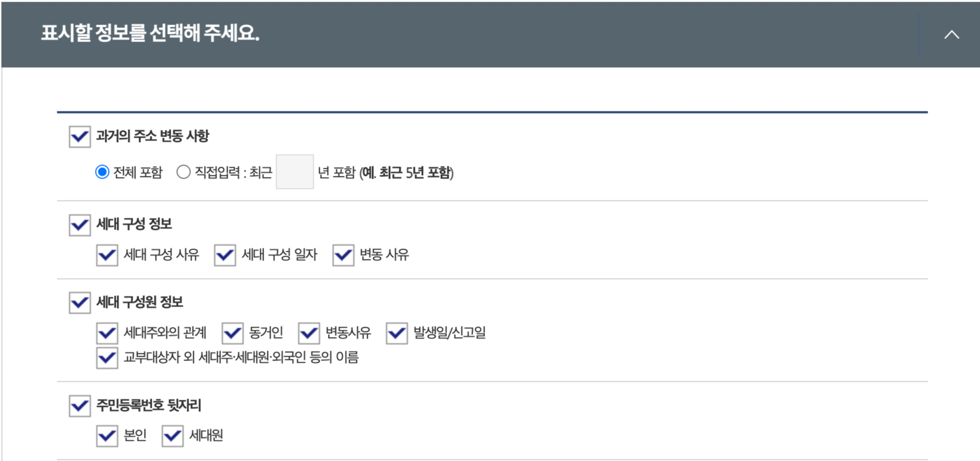Choose the 직접입력 radio option
This screenshot has width=980, height=461.
pos(185,173)
